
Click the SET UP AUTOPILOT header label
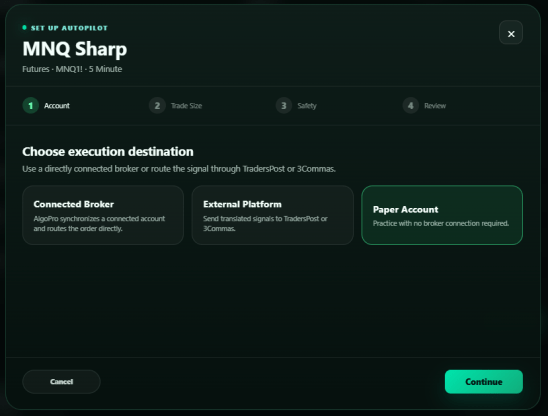coord(69,28)
